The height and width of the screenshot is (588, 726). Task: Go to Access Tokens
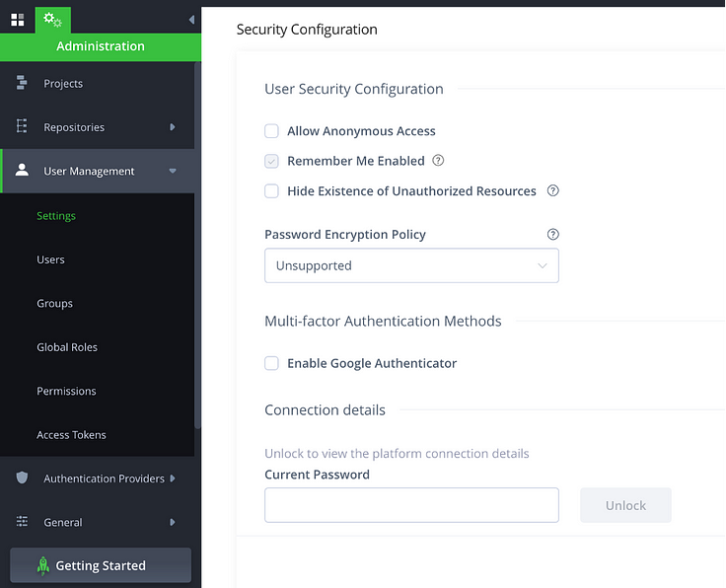(71, 435)
